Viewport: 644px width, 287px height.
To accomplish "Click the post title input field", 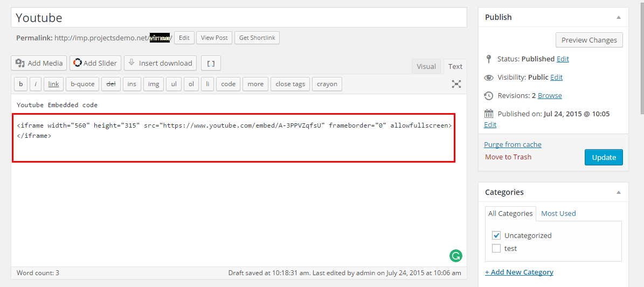I will [x=238, y=18].
